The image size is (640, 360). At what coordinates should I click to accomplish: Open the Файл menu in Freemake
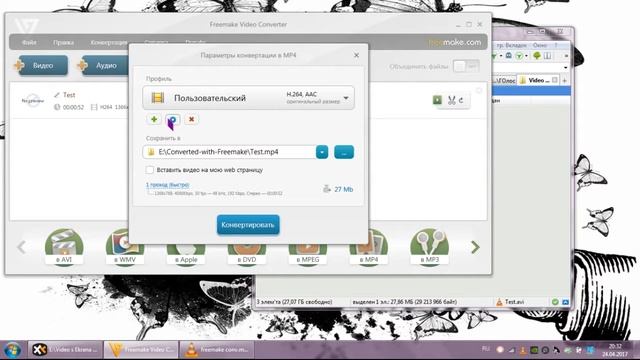pos(29,42)
